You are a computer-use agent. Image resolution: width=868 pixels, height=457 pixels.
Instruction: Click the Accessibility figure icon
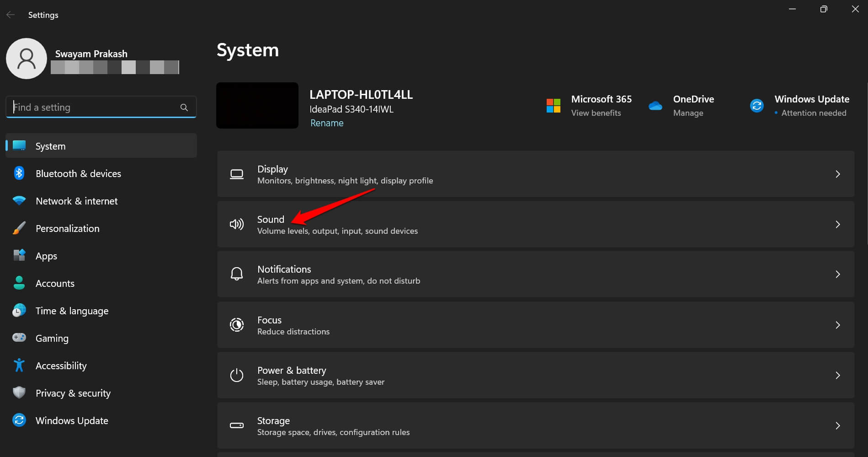click(x=19, y=365)
